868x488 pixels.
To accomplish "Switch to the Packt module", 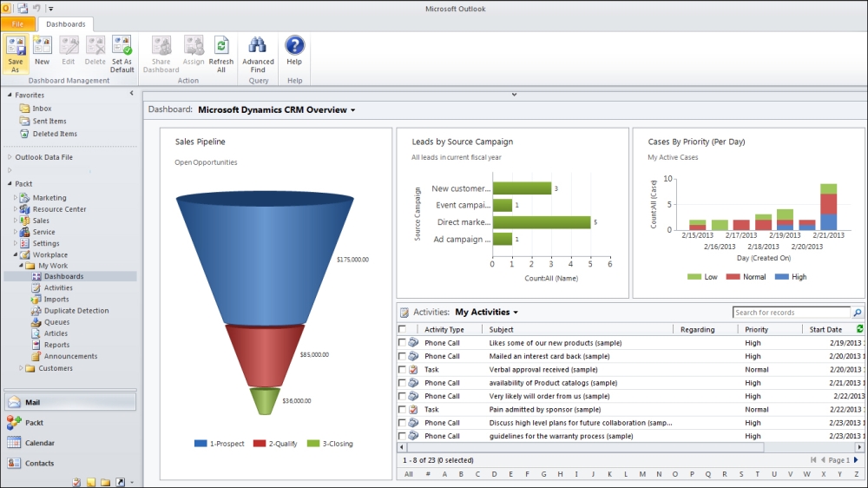I will pyautogui.click(x=70, y=423).
